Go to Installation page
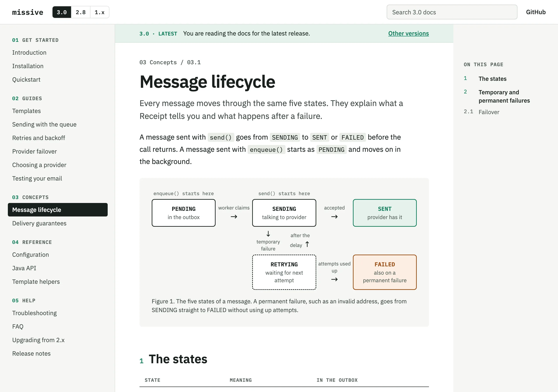The width and height of the screenshot is (558, 392). (28, 66)
